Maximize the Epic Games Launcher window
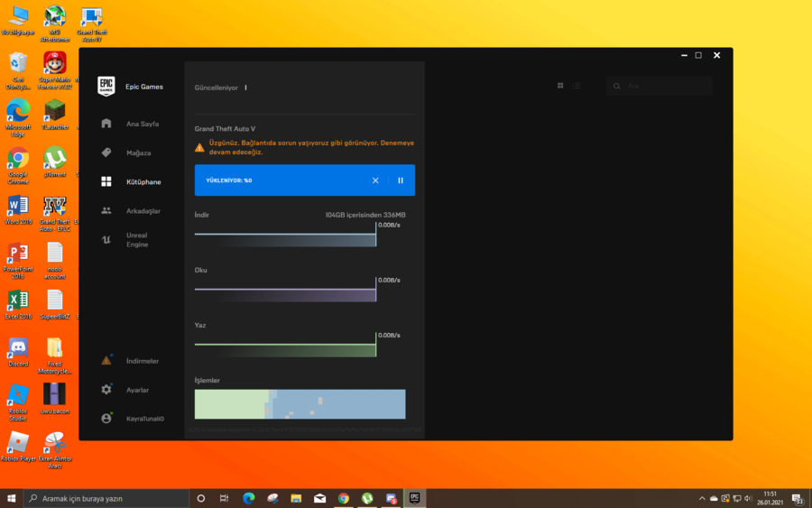This screenshot has height=508, width=812. [x=698, y=55]
